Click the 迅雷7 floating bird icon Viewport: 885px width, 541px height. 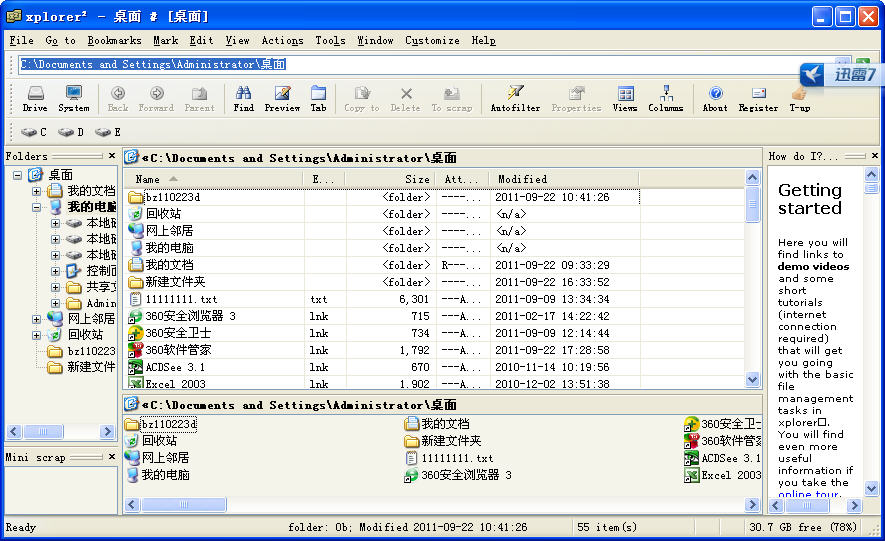point(812,74)
